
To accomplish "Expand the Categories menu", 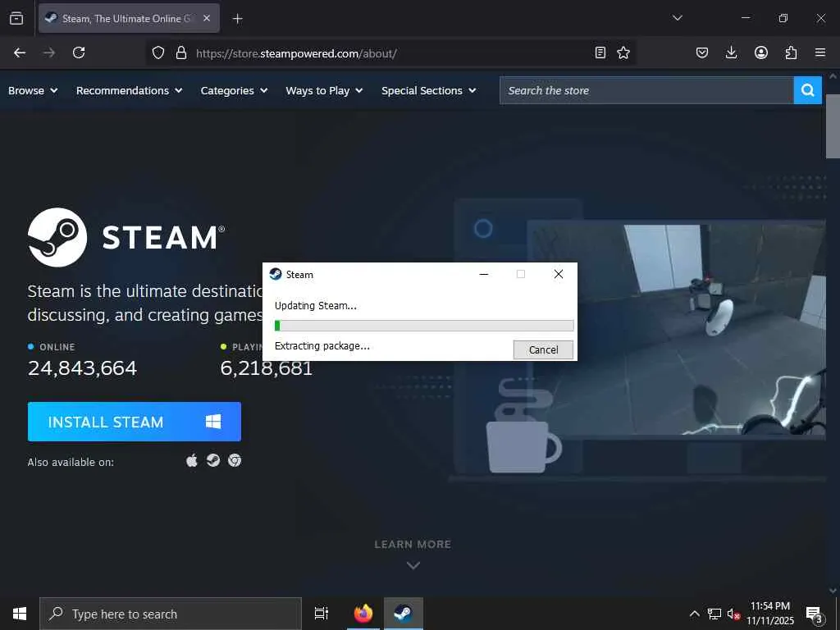I will [234, 90].
